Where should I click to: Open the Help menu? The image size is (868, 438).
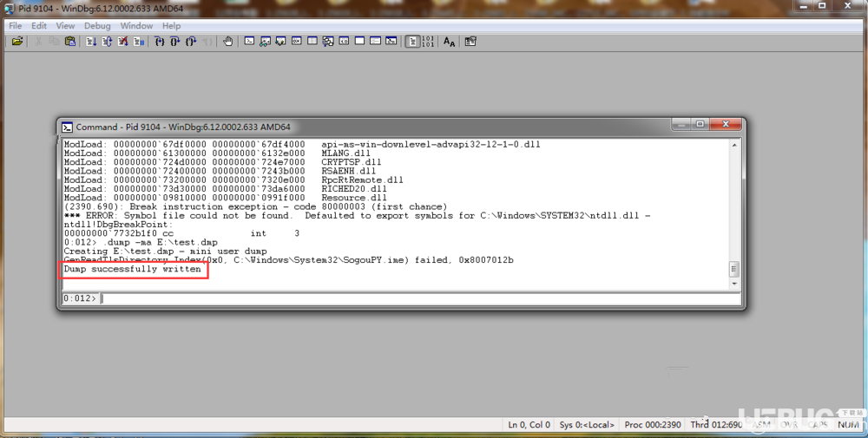click(x=171, y=25)
